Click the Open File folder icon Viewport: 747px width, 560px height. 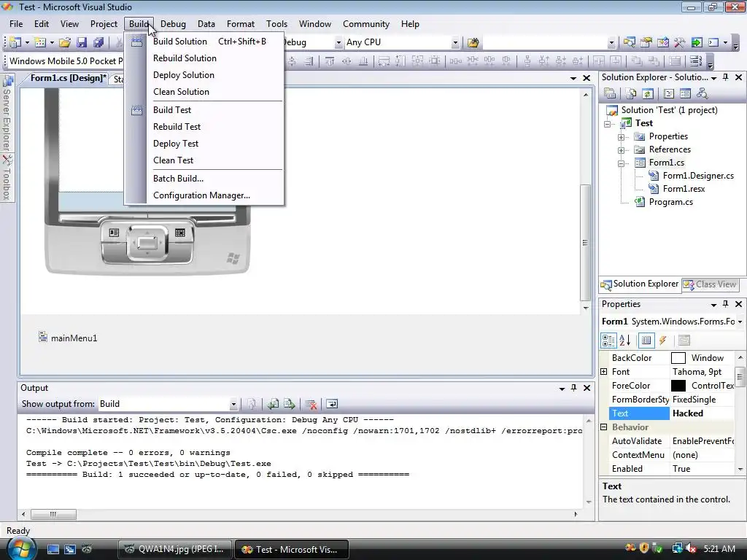coord(65,42)
